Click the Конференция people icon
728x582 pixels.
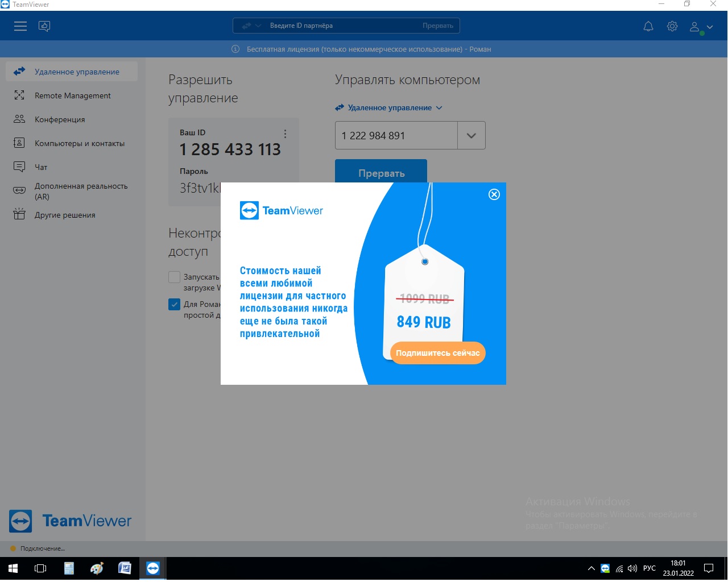pos(19,119)
